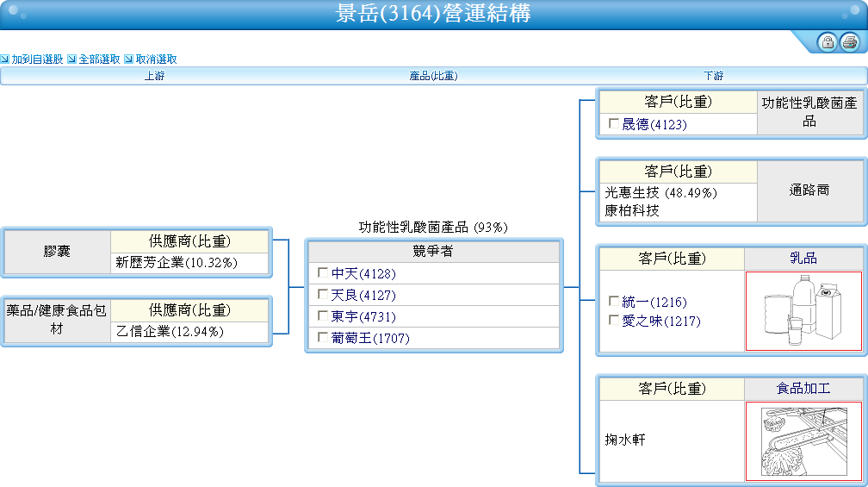Click 取消選取 to deselect all
The height and width of the screenshot is (487, 868).
click(x=157, y=59)
